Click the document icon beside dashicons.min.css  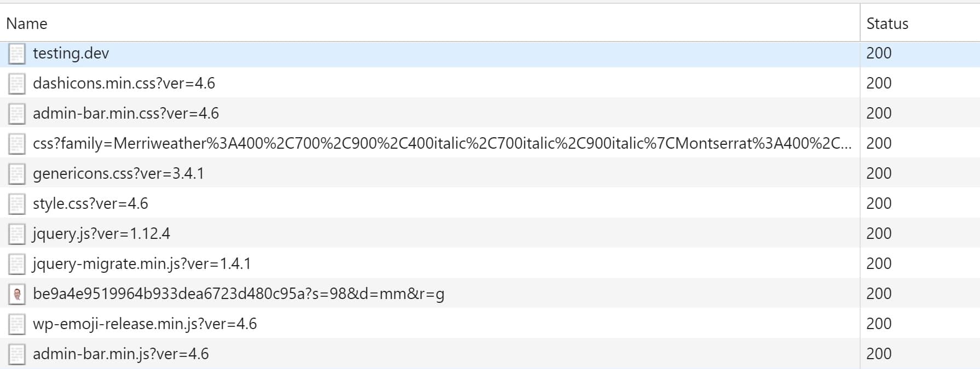[x=16, y=84]
